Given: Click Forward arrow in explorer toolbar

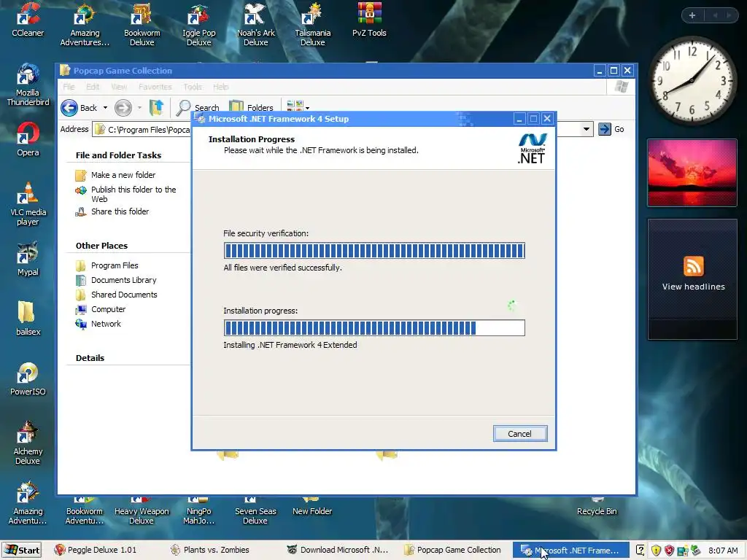Looking at the screenshot, I should pos(123,108).
